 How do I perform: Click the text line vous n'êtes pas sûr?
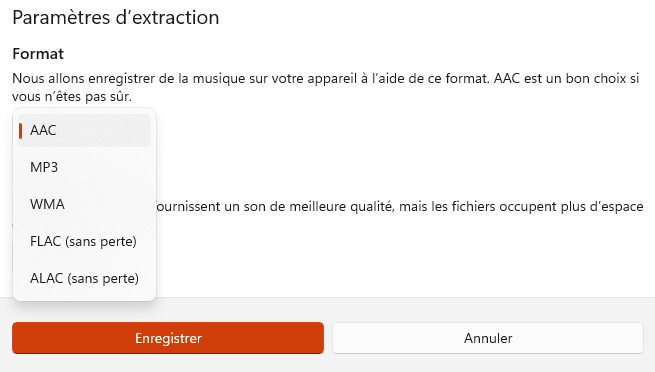(72, 97)
